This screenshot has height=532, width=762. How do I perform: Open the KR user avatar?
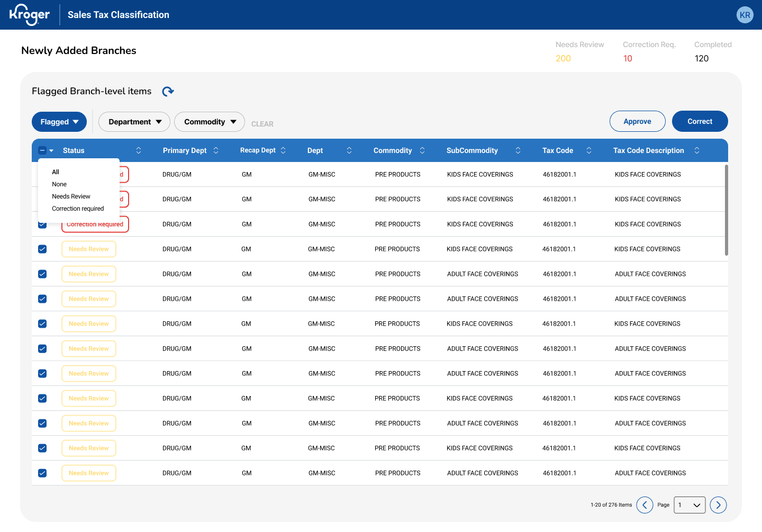pos(745,15)
